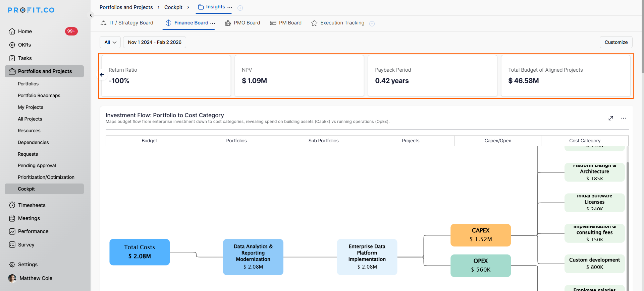Viewport: 644px width, 291px height.
Task: Collapse the left sidebar with chevron
Action: pyautogui.click(x=91, y=15)
